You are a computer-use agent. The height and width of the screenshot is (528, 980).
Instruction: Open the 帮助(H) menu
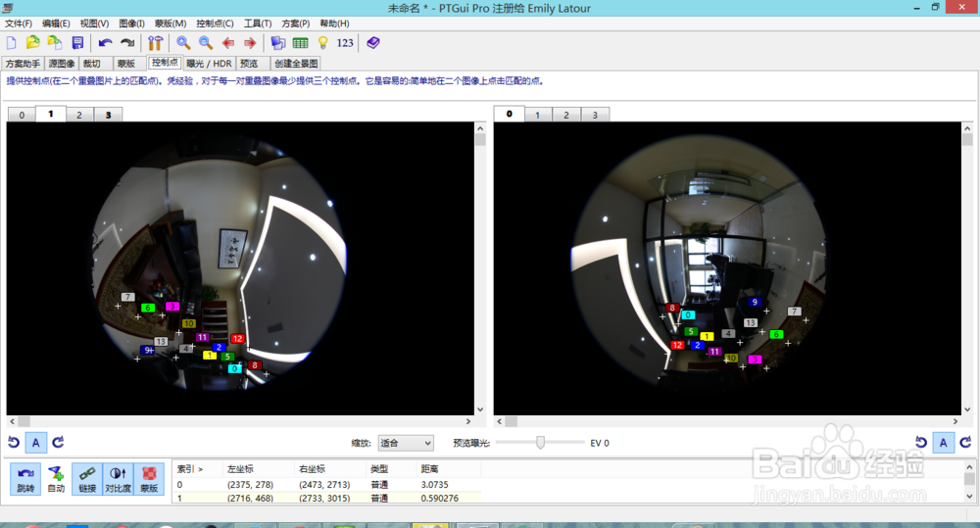[x=334, y=24]
